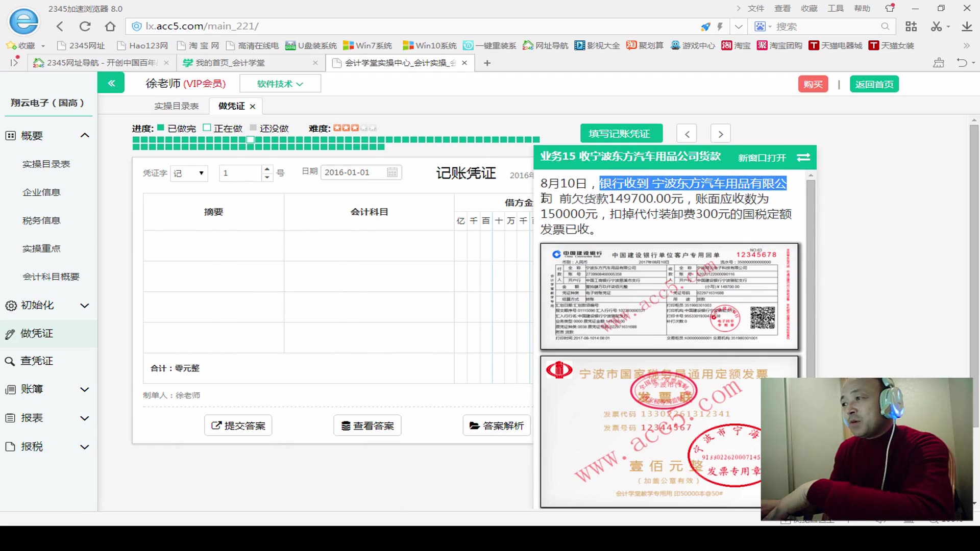980x551 pixels.
Task: Collapse the 概要 sidebar section
Action: pos(84,135)
